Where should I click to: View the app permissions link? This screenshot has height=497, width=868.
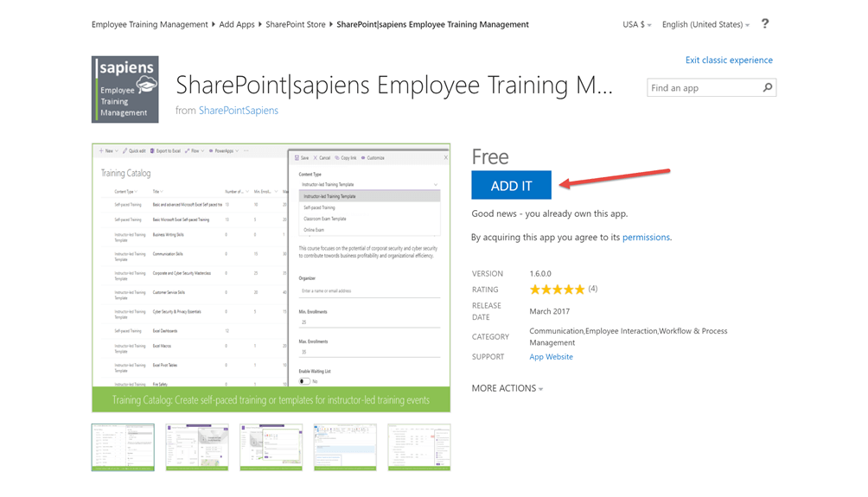[x=646, y=238]
